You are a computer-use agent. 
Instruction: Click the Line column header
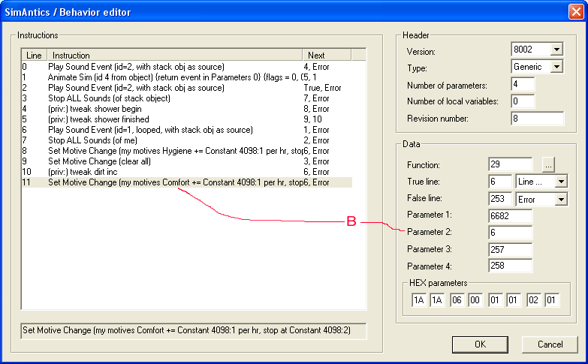click(34, 55)
